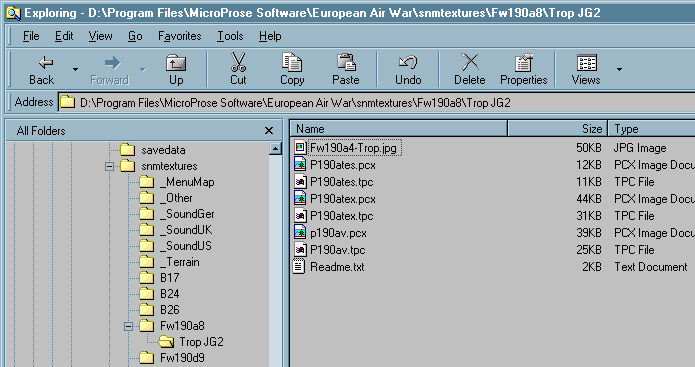Click the Exploring window title bar icon
The height and width of the screenshot is (367, 695).
coord(13,13)
